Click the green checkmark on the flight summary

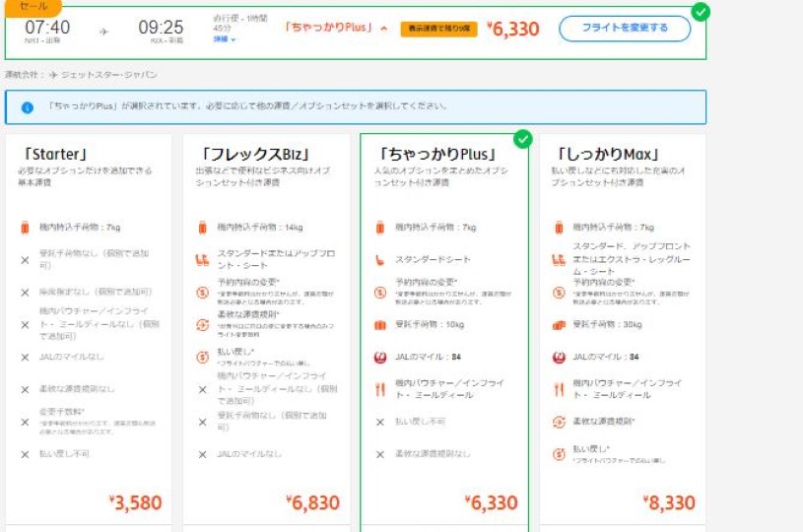(x=701, y=11)
